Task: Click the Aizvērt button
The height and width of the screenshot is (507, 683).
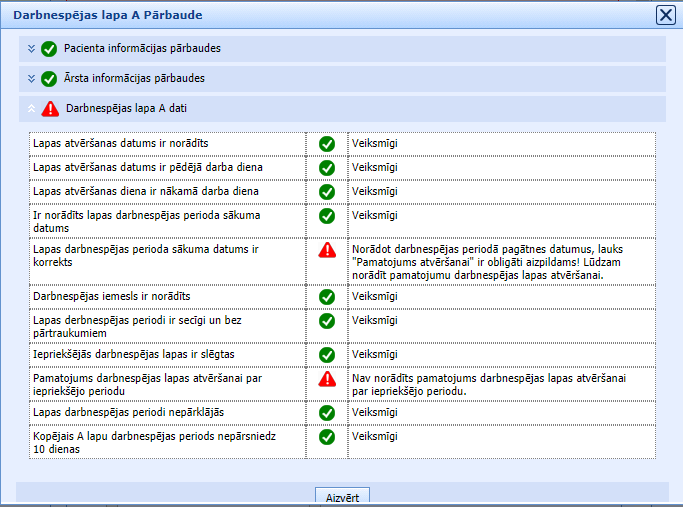Action: pos(343,496)
